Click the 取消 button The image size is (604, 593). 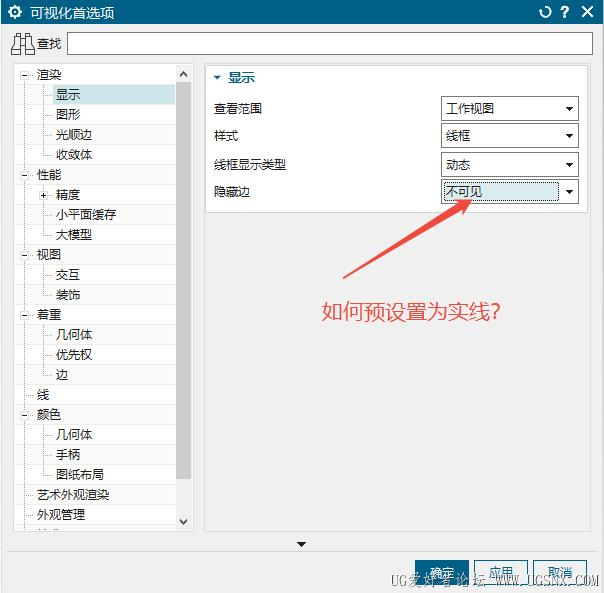[560, 573]
